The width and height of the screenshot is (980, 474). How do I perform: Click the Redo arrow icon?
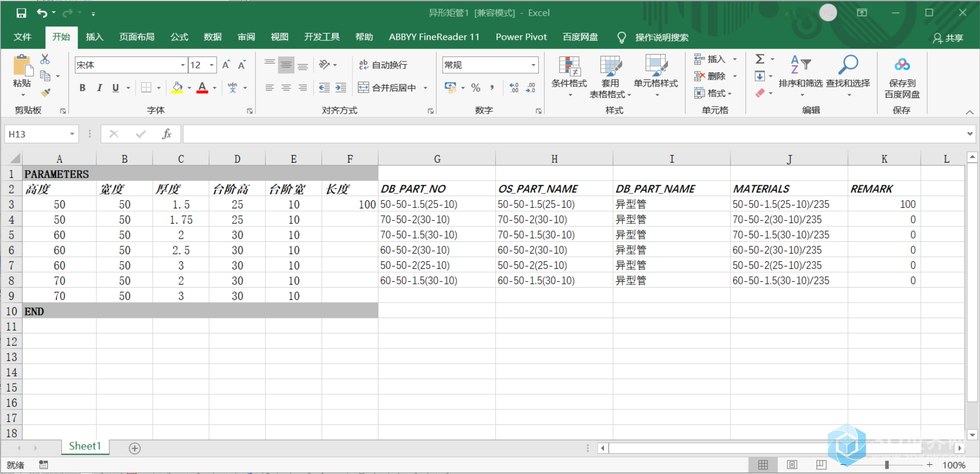pyautogui.click(x=67, y=13)
